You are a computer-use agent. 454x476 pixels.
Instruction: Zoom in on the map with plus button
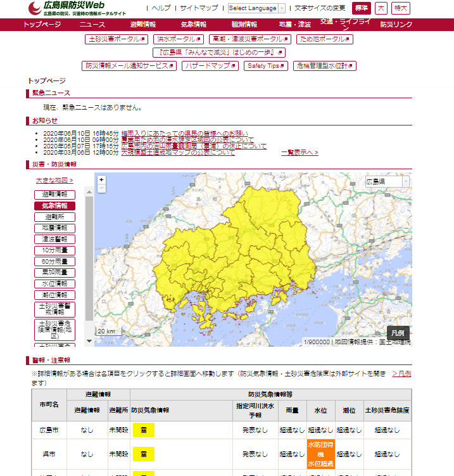coord(101,180)
